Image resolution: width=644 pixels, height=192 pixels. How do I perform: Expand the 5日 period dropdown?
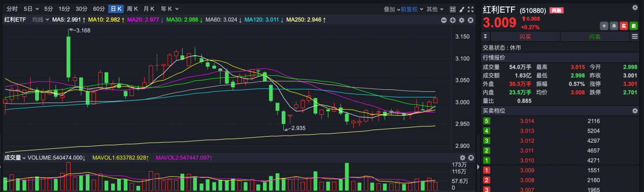30,9
